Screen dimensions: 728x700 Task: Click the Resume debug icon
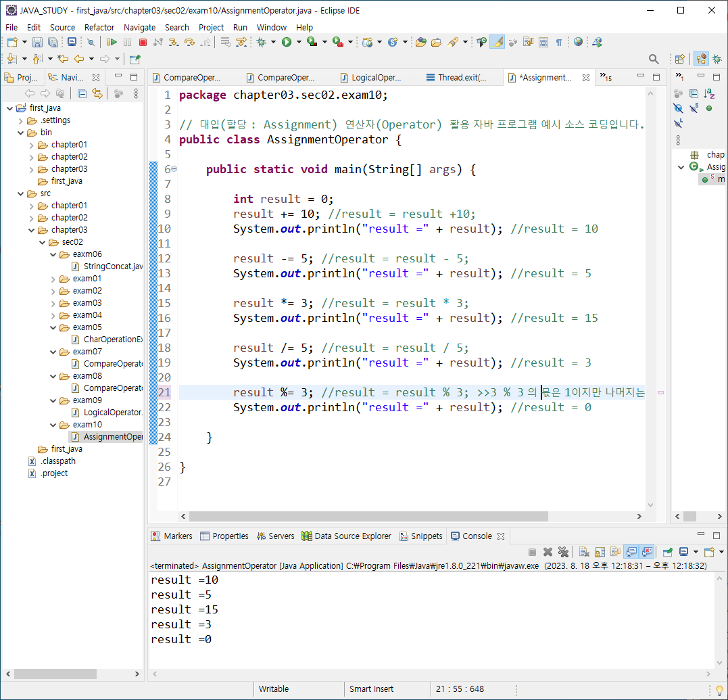tap(112, 42)
